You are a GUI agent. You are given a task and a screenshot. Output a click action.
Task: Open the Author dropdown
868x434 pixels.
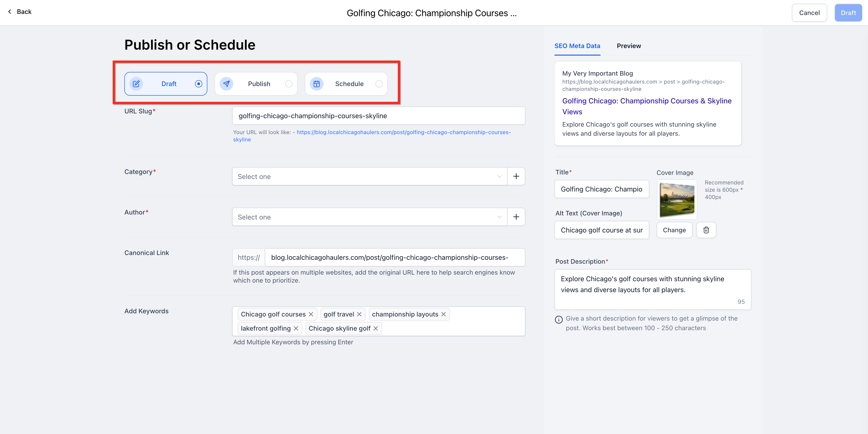coord(369,217)
